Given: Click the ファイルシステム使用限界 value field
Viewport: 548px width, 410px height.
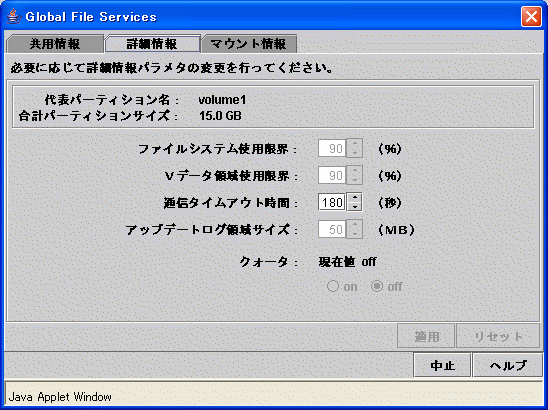Looking at the screenshot, I should coord(332,149).
